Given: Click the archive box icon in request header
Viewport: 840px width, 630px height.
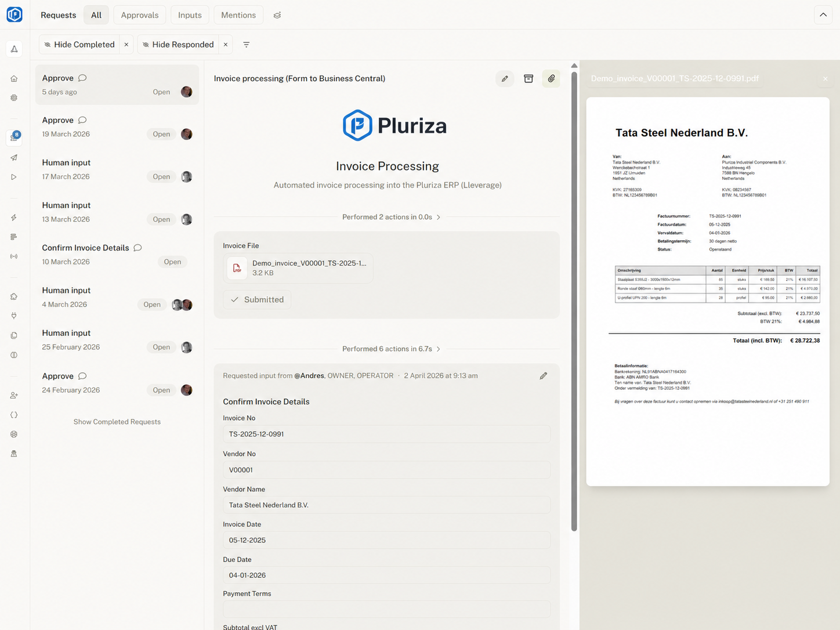Looking at the screenshot, I should coord(528,78).
